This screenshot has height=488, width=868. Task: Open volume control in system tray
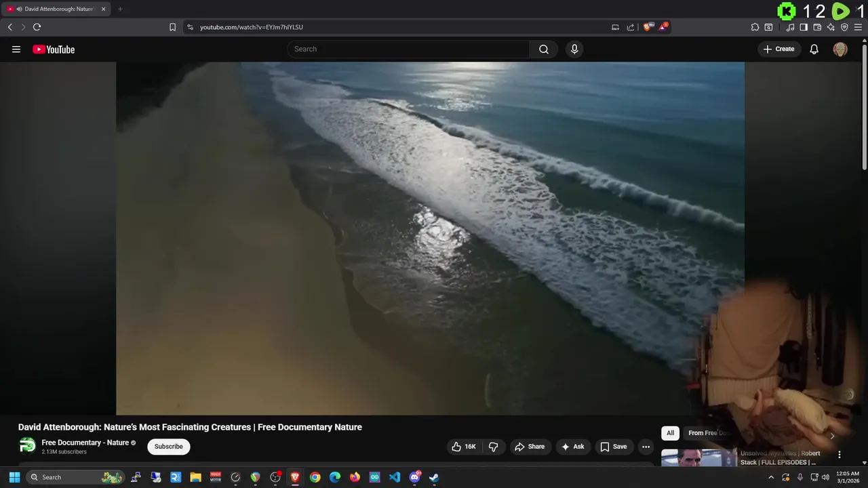coord(825,477)
